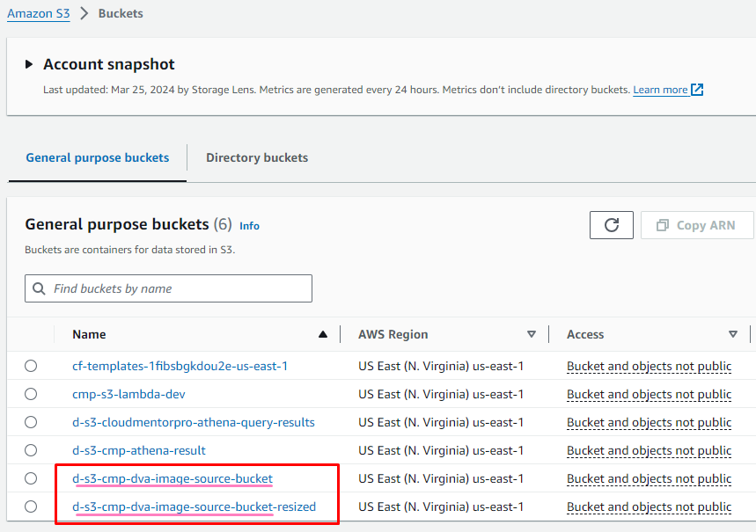Sort by the Name column ascending arrow
756x532 pixels.
[323, 334]
